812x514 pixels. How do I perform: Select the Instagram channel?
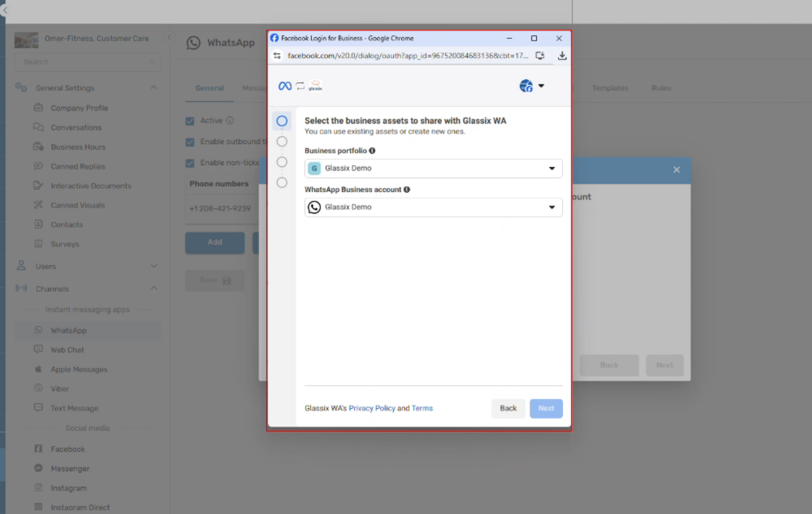(69, 488)
